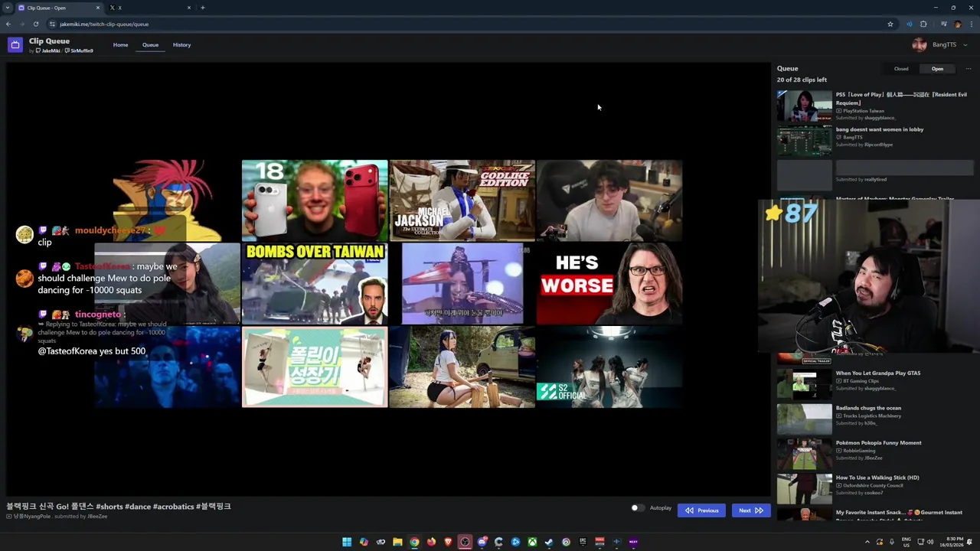980x551 pixels.
Task: Set queue status to Open
Action: [x=937, y=69]
